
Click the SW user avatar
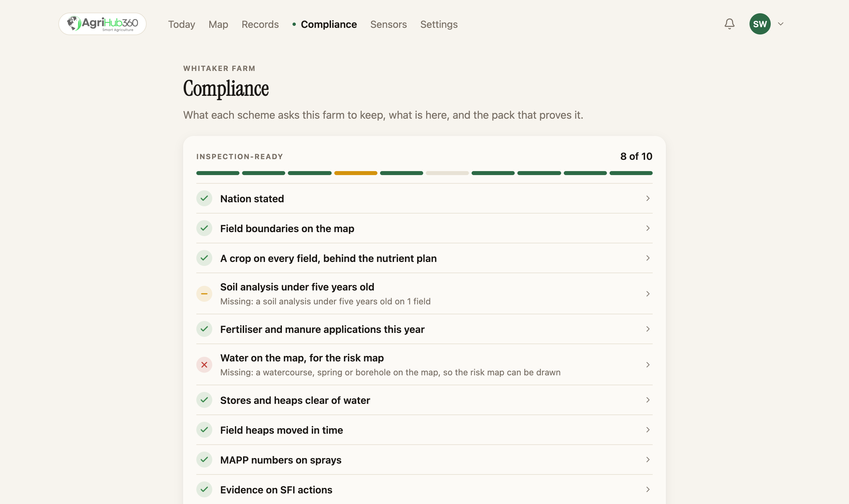760,24
